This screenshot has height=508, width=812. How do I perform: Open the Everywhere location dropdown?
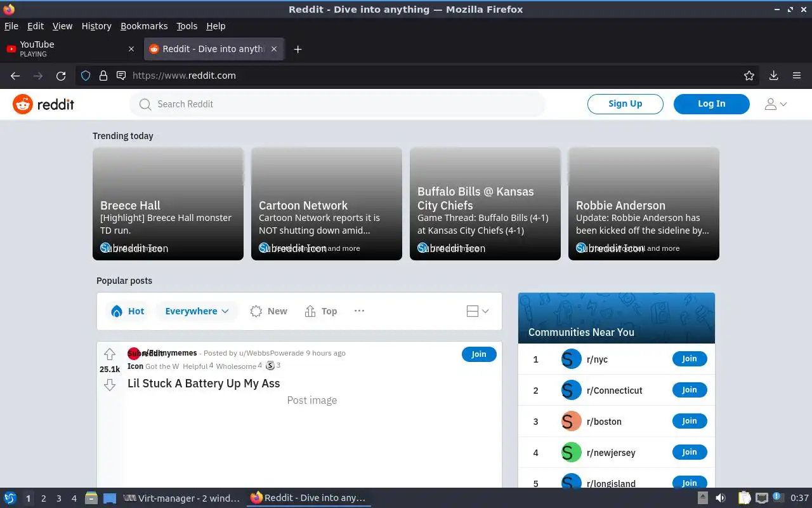(197, 311)
